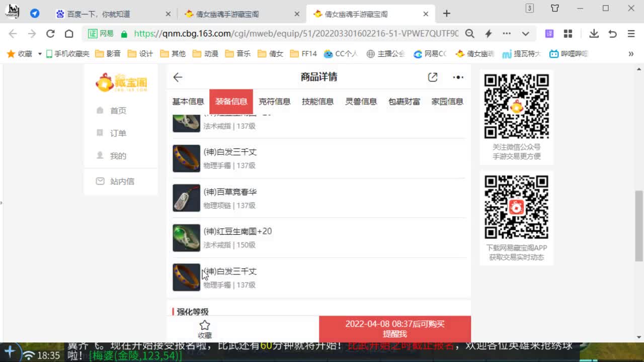This screenshot has height=362, width=644.
Task: Click the WeChat official account QR code
Action: click(516, 106)
